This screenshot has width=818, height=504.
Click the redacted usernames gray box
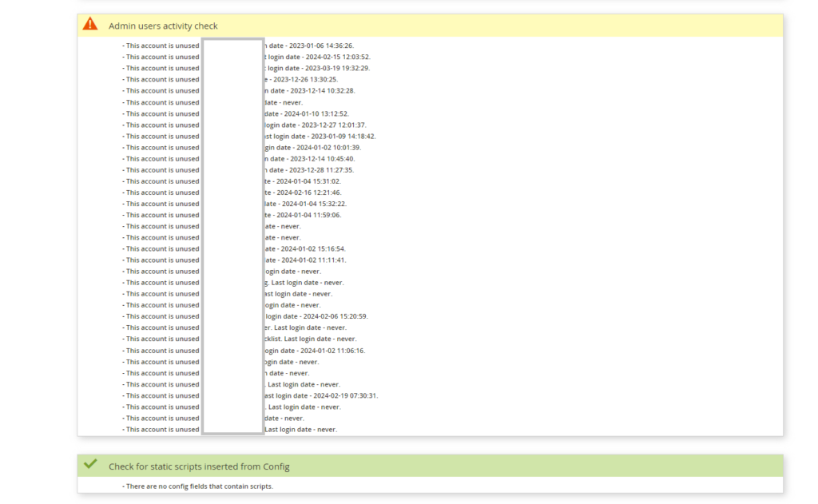[x=233, y=236]
